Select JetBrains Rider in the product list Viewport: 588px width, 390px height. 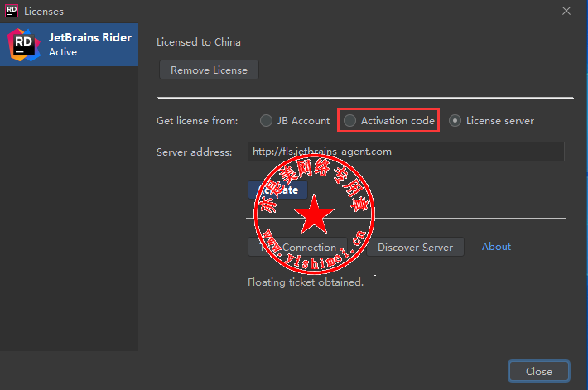click(x=69, y=45)
